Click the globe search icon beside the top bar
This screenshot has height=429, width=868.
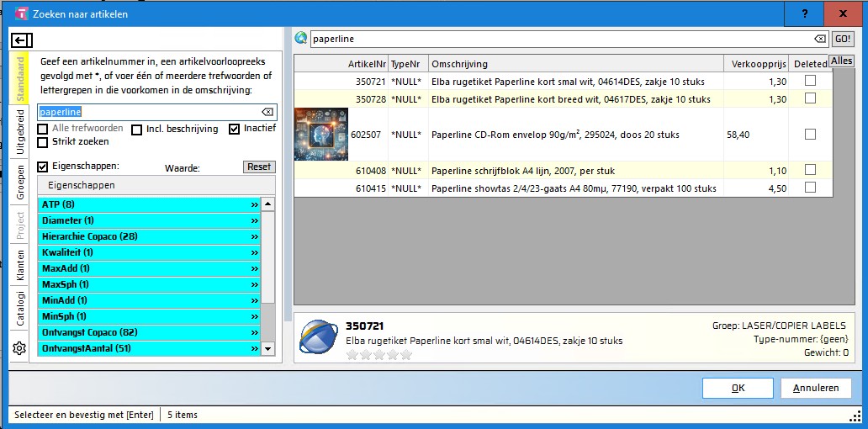300,38
